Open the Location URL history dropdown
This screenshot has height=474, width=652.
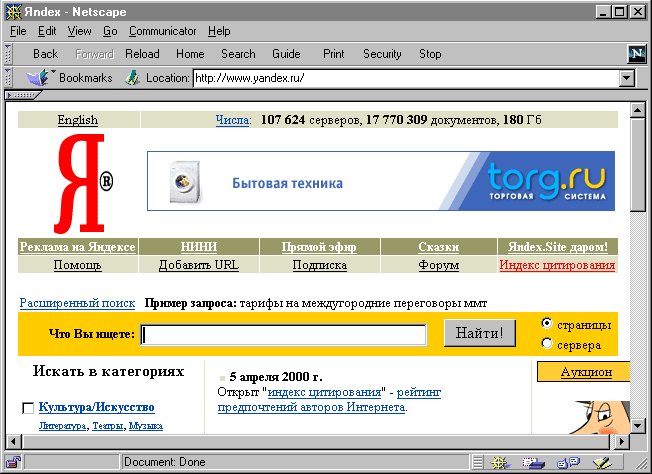627,78
